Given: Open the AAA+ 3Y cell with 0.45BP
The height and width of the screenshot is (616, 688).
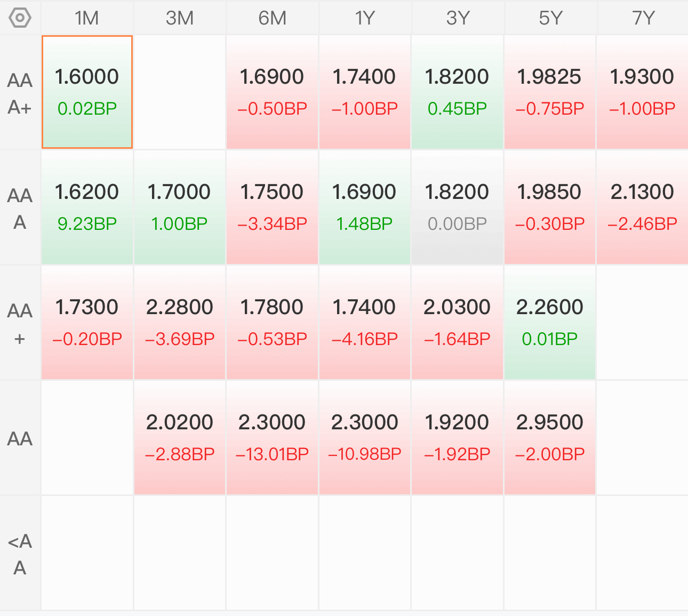Looking at the screenshot, I should click(457, 92).
